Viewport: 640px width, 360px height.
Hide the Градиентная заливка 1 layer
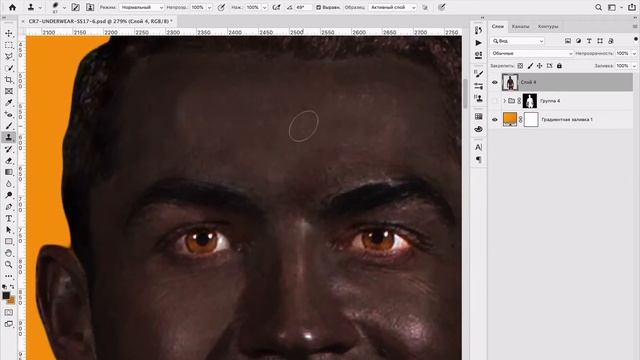point(495,120)
